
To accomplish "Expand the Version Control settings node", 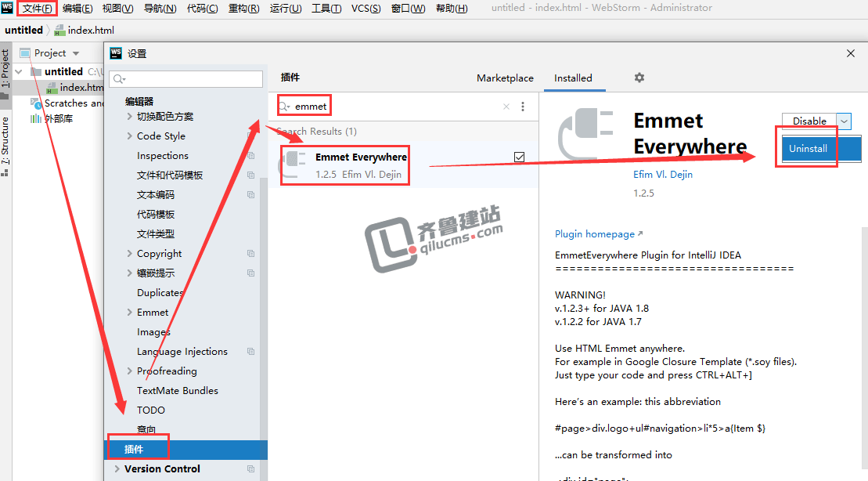I will tap(117, 468).
